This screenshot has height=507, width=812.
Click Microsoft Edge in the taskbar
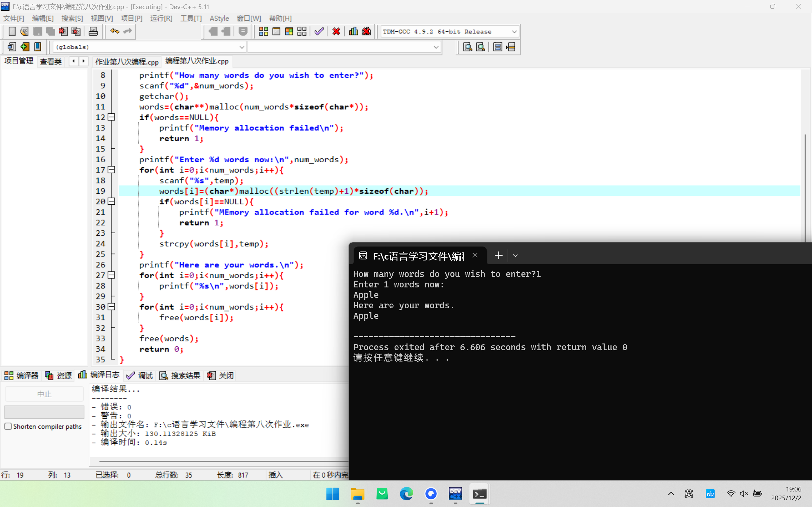tap(406, 494)
